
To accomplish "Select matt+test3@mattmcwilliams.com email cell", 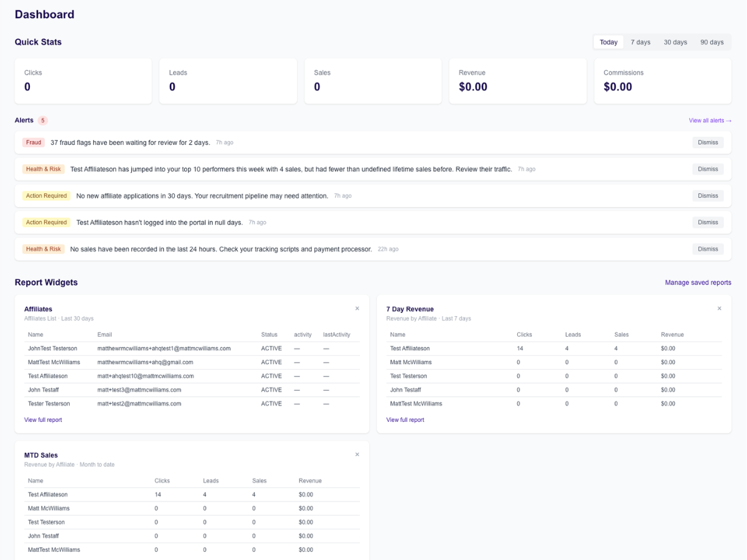I will [139, 390].
